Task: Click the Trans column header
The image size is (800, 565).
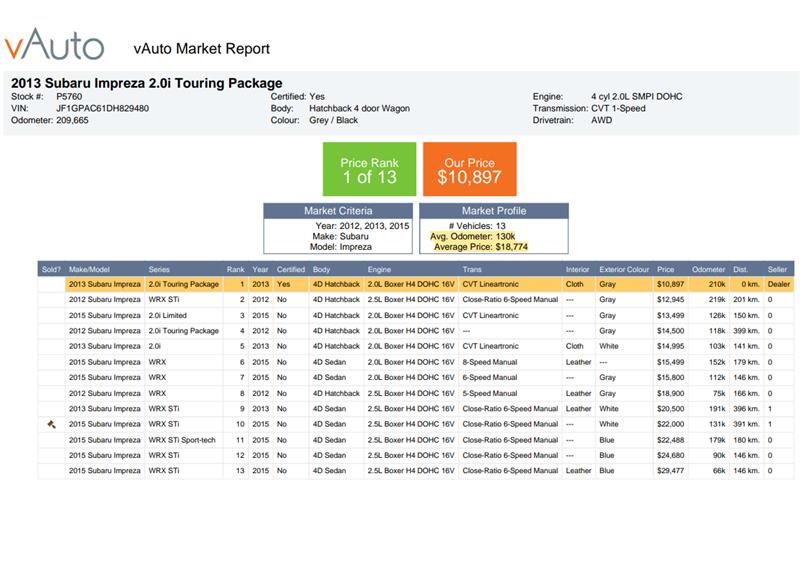Action: 472,269
